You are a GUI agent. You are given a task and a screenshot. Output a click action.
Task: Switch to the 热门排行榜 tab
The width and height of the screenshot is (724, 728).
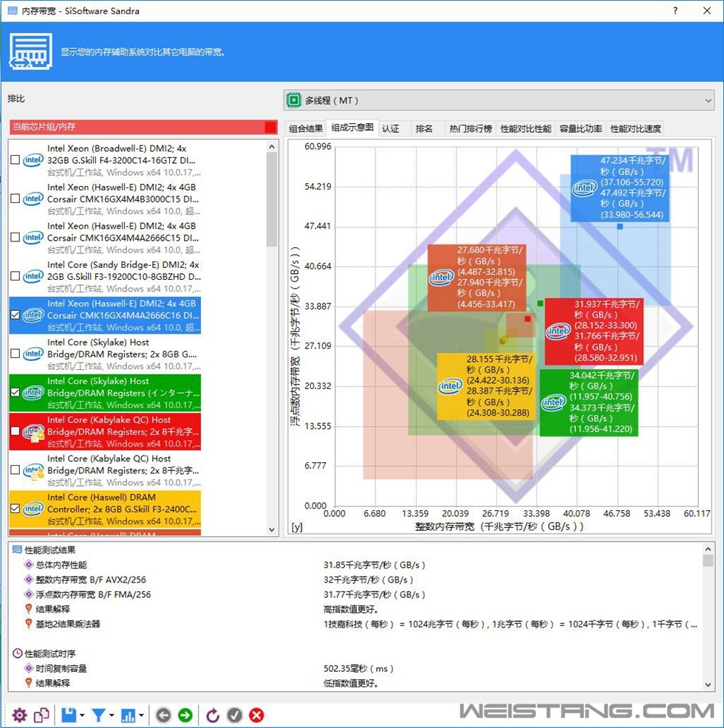coord(471,128)
